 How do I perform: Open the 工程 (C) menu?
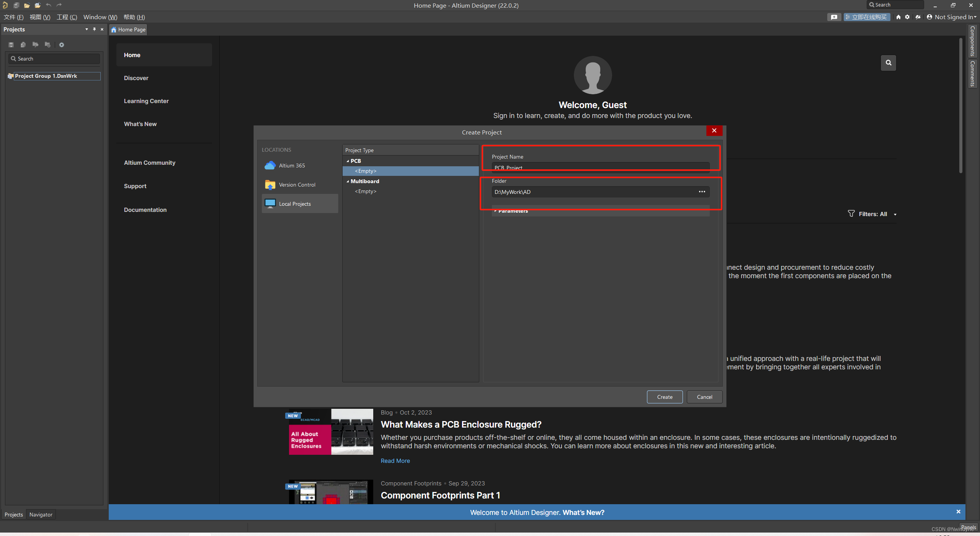pos(67,17)
